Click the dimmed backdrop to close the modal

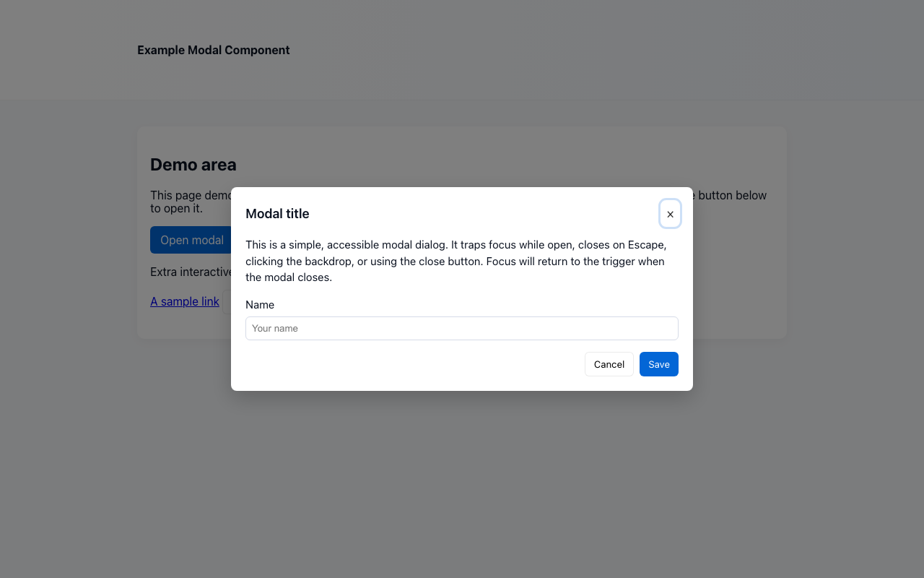click(462, 491)
